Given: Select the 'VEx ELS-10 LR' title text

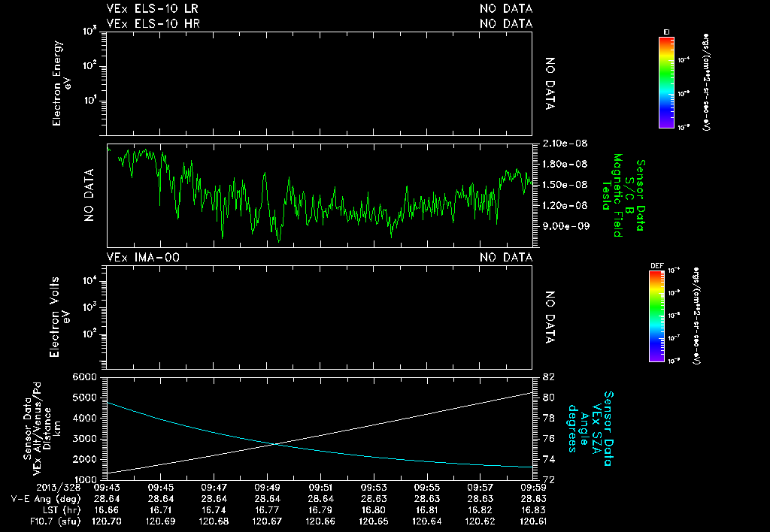Looking at the screenshot, I should point(152,9).
